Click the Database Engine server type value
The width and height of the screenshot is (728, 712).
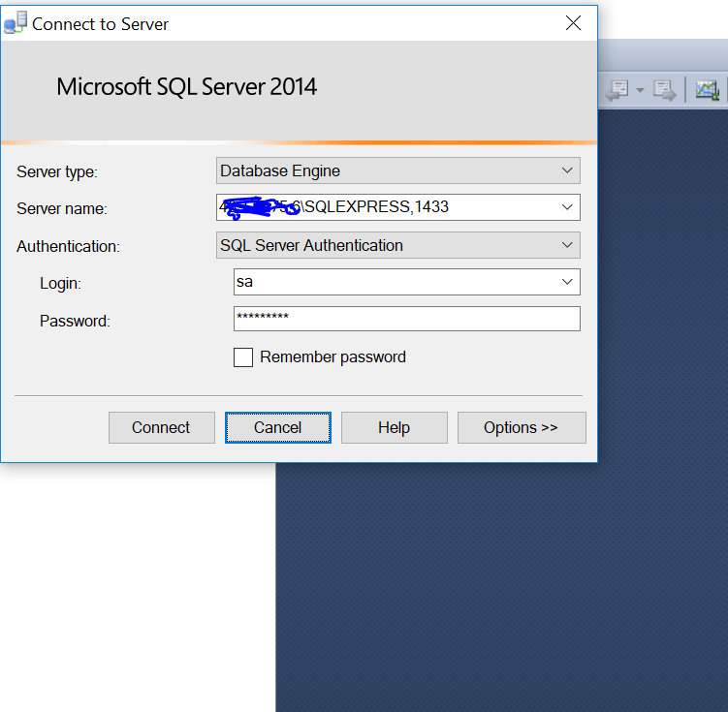pos(280,170)
